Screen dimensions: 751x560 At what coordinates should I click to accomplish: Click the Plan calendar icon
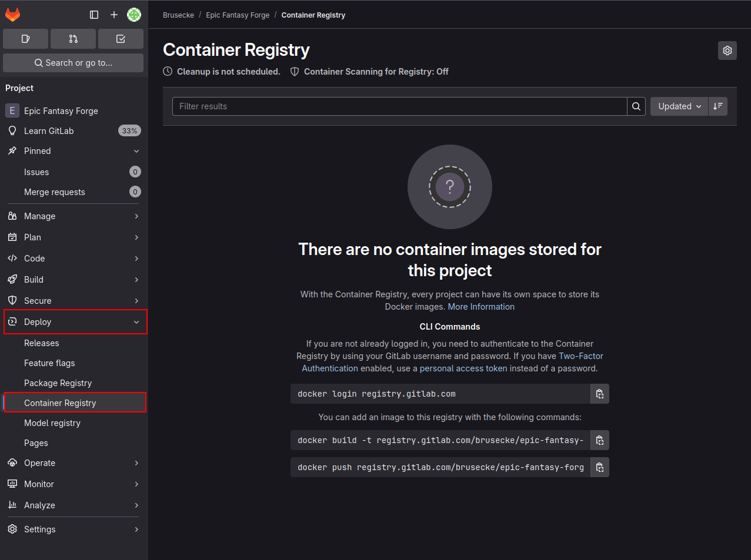[x=12, y=237]
